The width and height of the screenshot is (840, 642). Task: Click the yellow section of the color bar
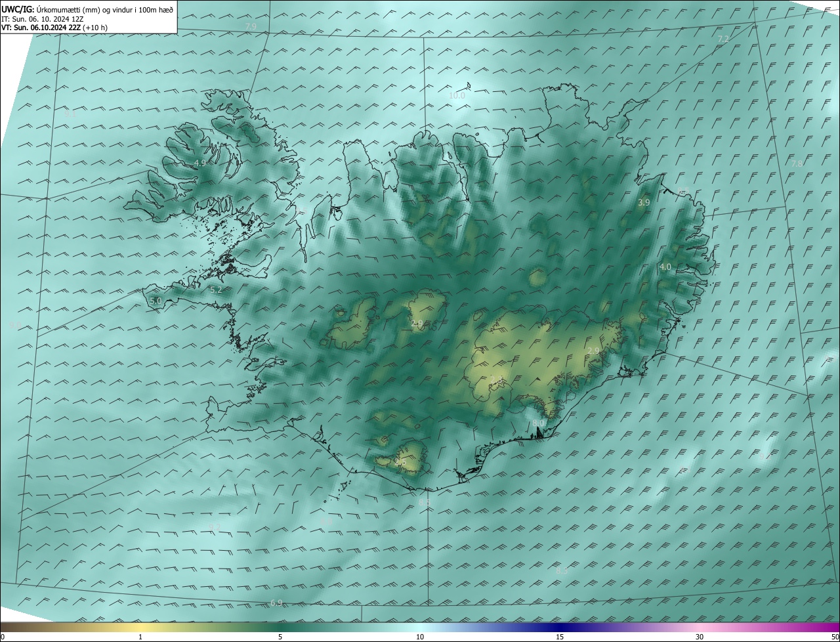click(140, 628)
